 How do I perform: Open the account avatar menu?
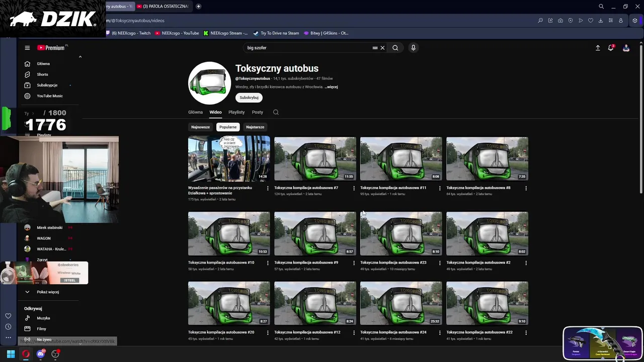pos(626,48)
